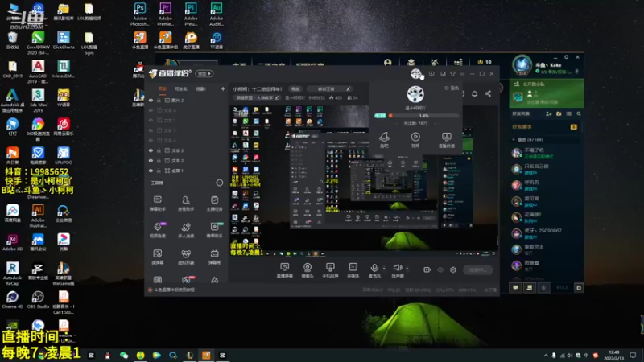
Task: Click the record video icon in bottom bar
Action: click(427, 269)
